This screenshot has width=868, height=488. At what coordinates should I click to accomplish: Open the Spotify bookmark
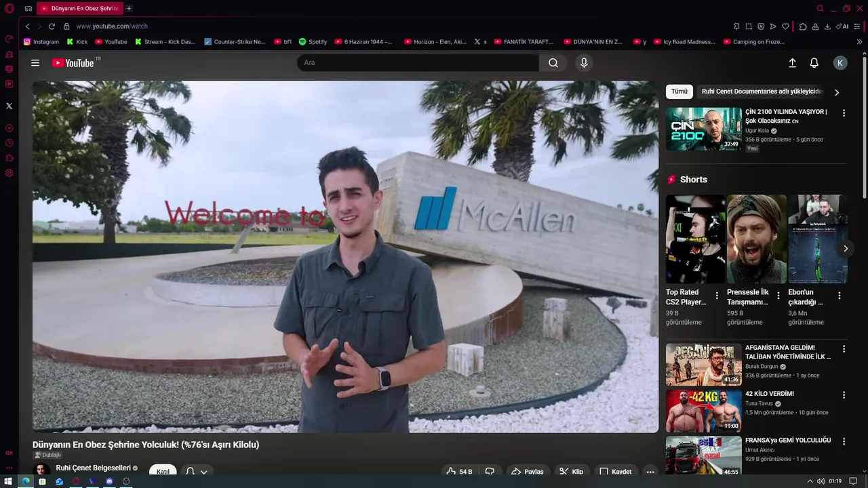pos(313,42)
